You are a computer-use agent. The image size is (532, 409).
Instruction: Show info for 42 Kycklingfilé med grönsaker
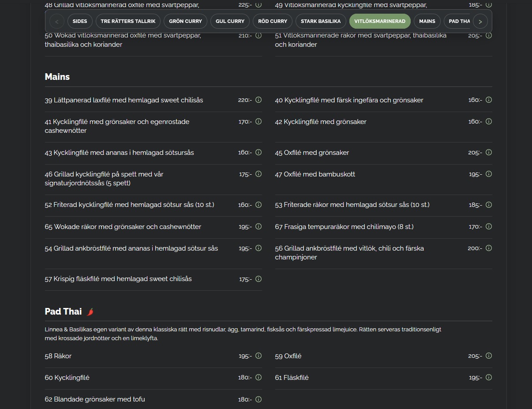tap(489, 121)
